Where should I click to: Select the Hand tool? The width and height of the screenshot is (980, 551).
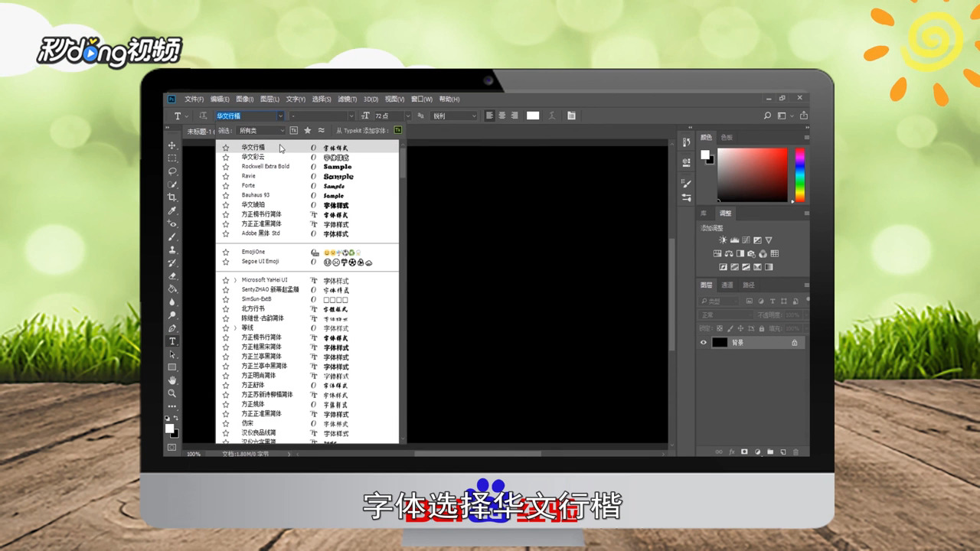pos(172,380)
